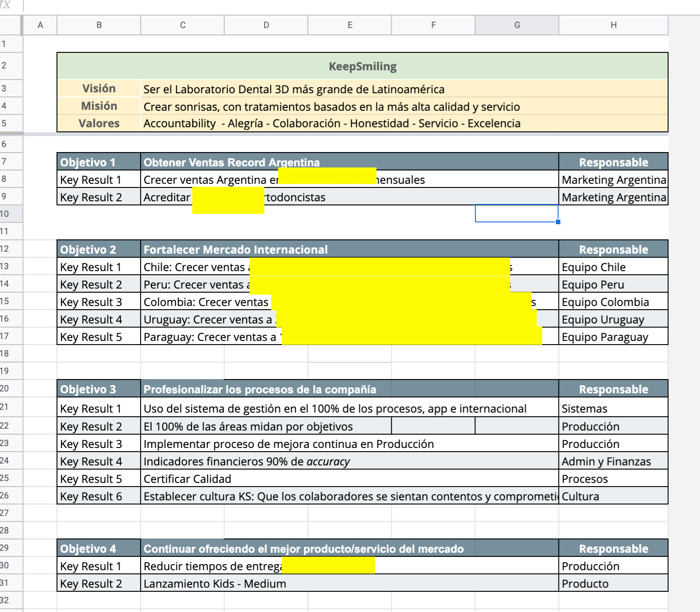Click Responsable header of Objetivo 4
This screenshot has height=612, width=700.
(x=613, y=548)
